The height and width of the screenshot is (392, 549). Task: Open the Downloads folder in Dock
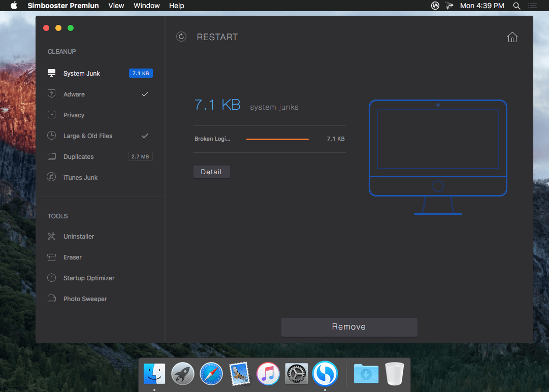coord(366,374)
